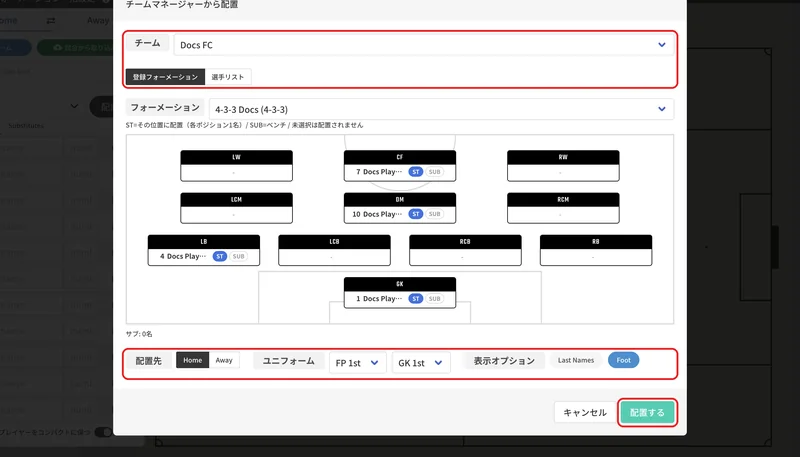Select the RW position slot
Viewport: 800px width, 457px height.
[563, 166]
